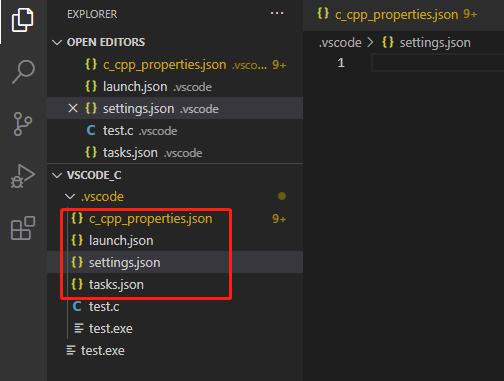
Task: Open test.c in the folder tree
Action: pos(175,306)
